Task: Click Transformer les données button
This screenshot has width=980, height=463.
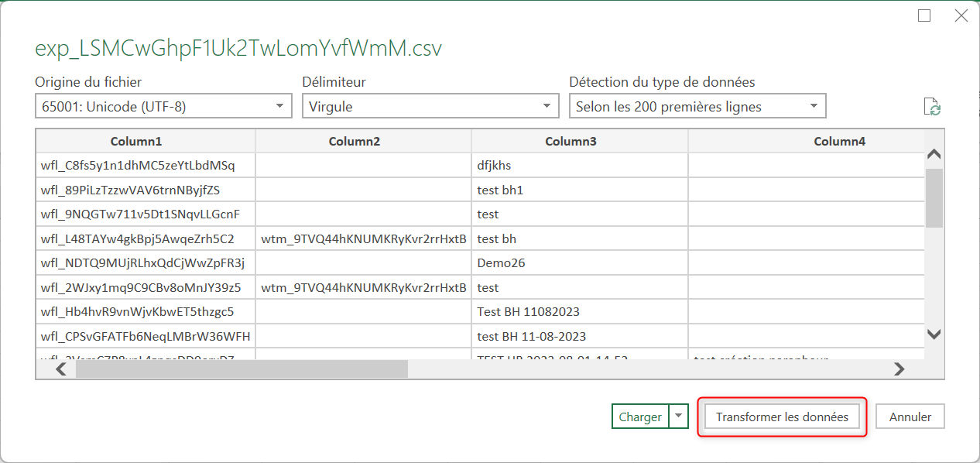Action: [782, 417]
